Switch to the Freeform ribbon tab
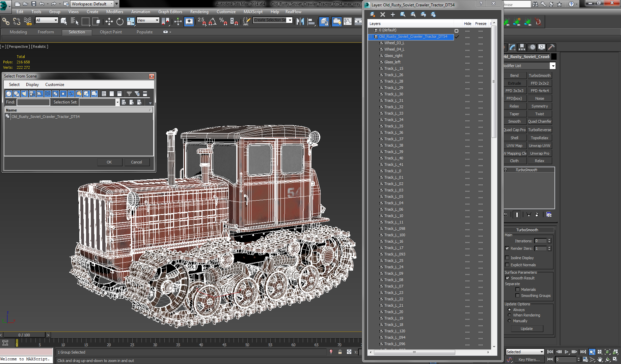This screenshot has height=364, width=621. (x=46, y=32)
